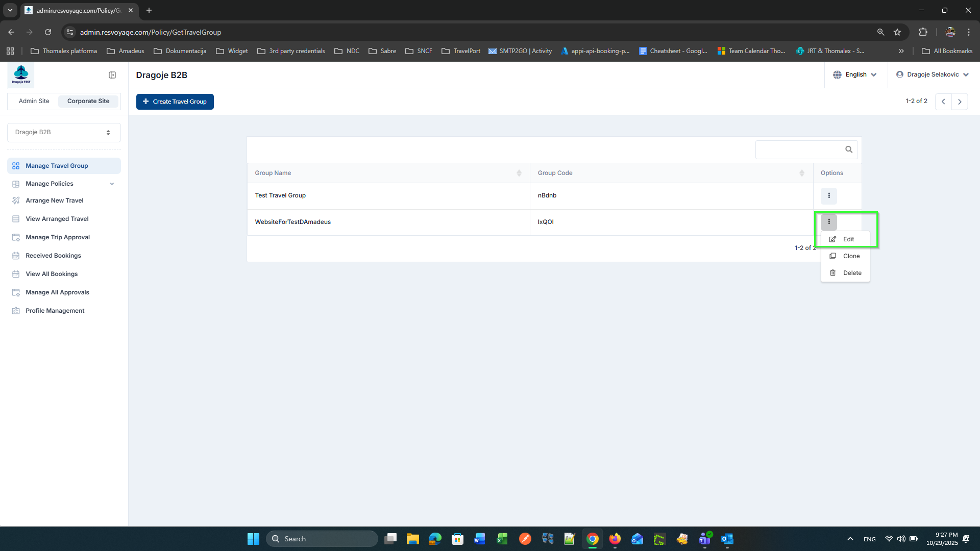Choose Edit from the options menu
The width and height of the screenshot is (980, 551).
tap(848, 239)
